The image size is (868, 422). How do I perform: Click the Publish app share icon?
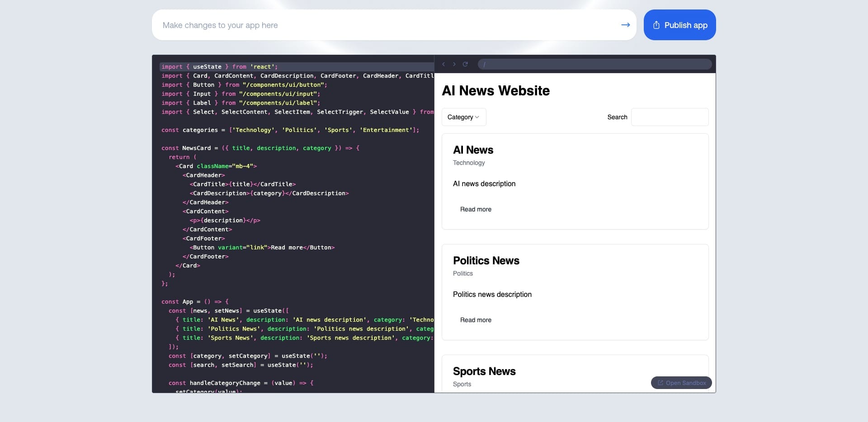click(x=656, y=25)
